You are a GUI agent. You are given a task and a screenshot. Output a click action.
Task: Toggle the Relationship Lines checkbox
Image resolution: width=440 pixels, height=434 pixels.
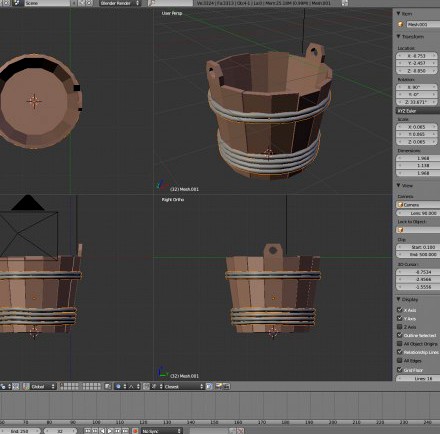click(x=399, y=352)
